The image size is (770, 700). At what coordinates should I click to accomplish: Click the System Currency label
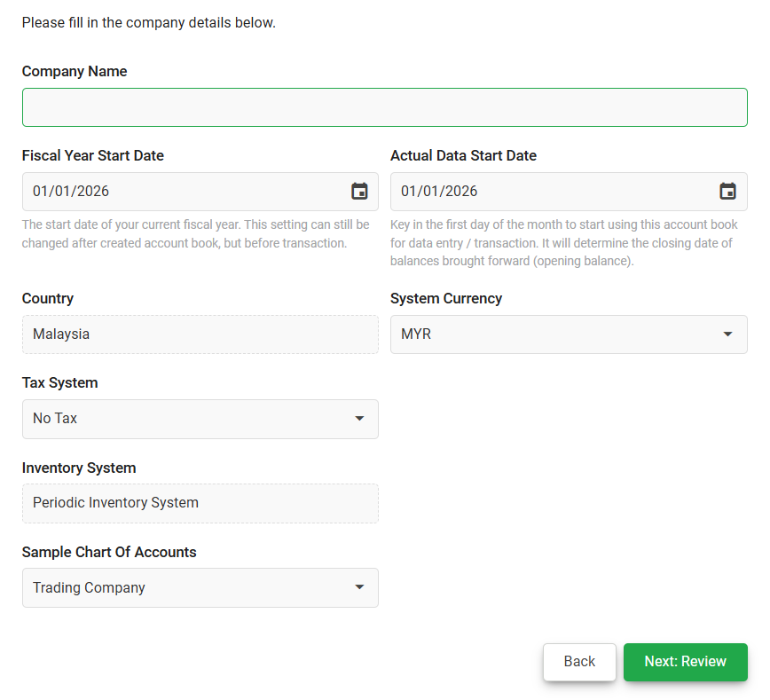[x=446, y=299]
